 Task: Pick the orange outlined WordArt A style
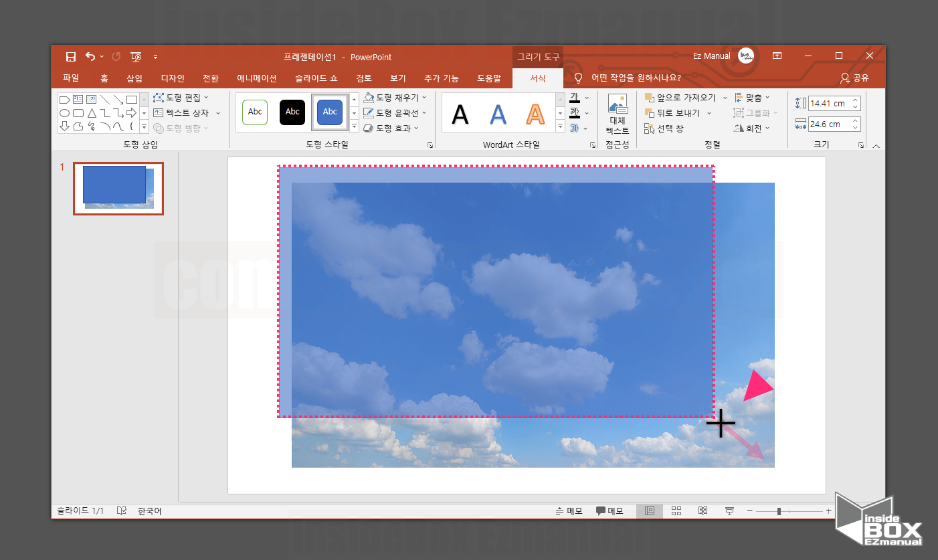[535, 114]
